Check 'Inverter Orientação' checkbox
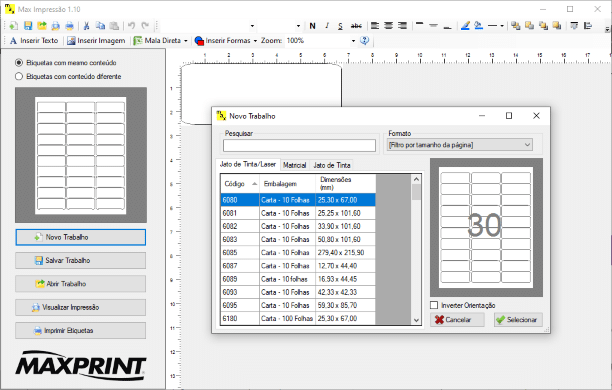Image resolution: width=612 pixels, height=390 pixels. (x=434, y=305)
